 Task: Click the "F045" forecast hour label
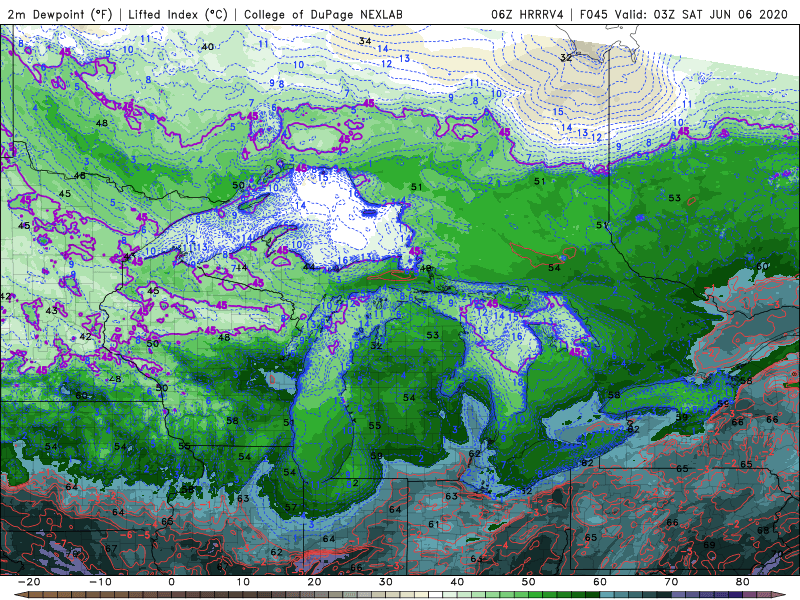pyautogui.click(x=594, y=15)
